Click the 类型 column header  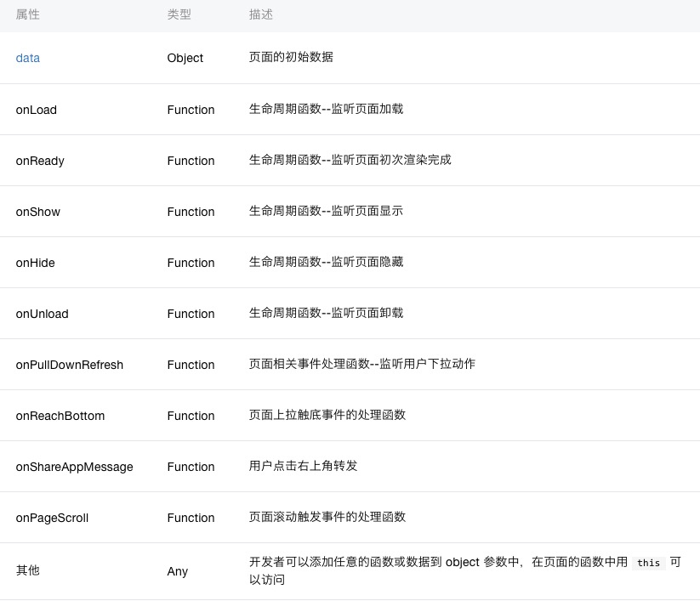tap(179, 14)
